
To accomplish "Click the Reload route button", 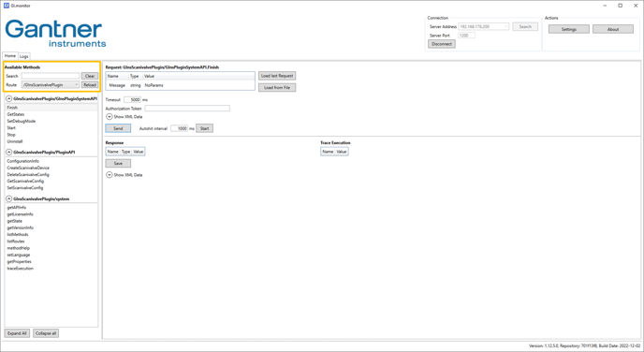I will point(90,84).
